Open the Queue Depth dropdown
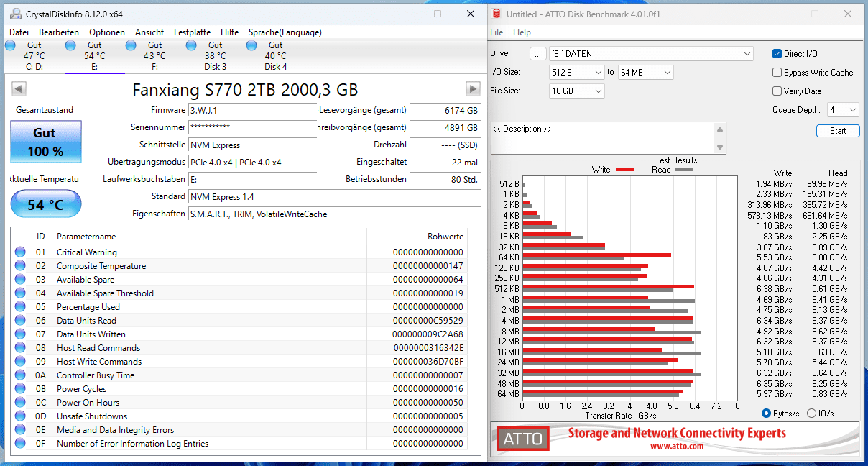 (843, 109)
